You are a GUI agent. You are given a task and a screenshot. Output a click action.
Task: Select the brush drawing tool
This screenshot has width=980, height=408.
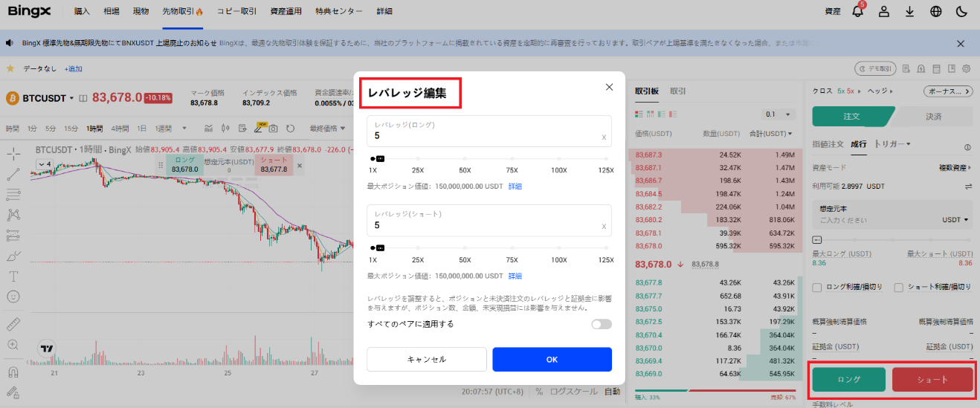[13, 256]
